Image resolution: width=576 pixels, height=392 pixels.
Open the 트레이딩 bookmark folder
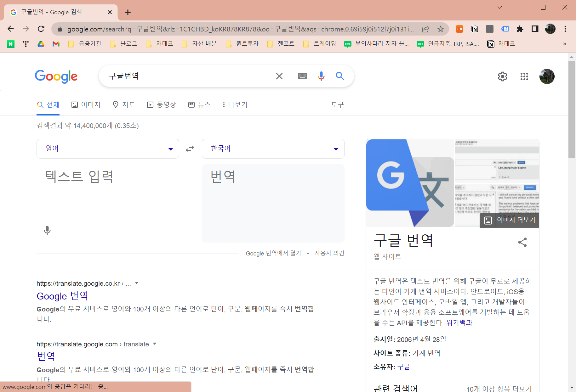(320, 44)
